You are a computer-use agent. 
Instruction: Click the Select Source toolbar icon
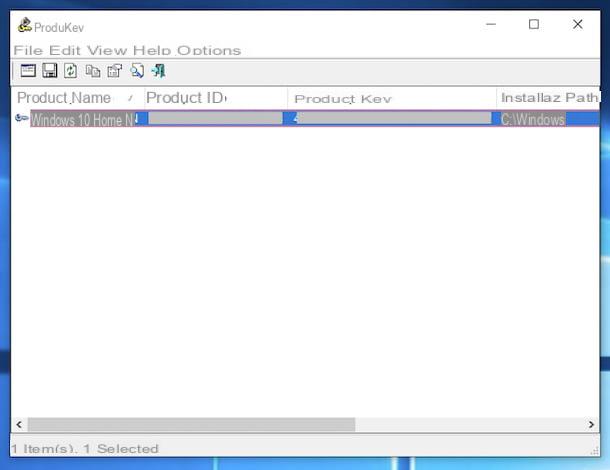[28, 71]
